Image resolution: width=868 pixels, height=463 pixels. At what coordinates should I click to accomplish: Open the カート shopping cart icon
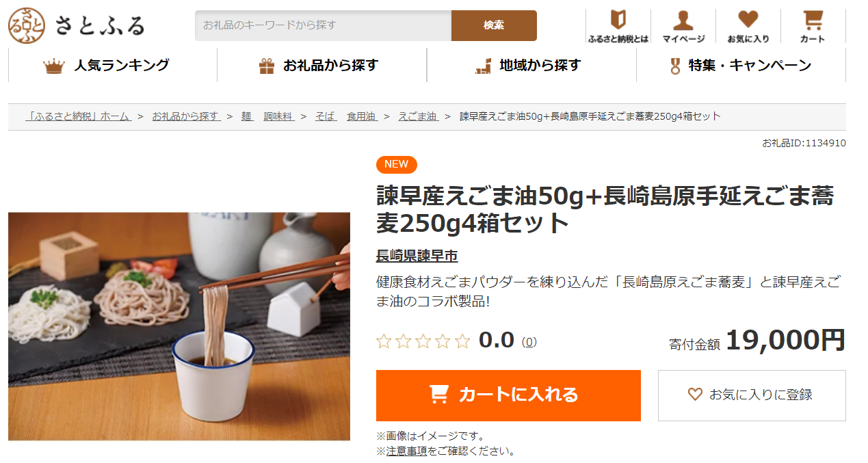(x=813, y=26)
